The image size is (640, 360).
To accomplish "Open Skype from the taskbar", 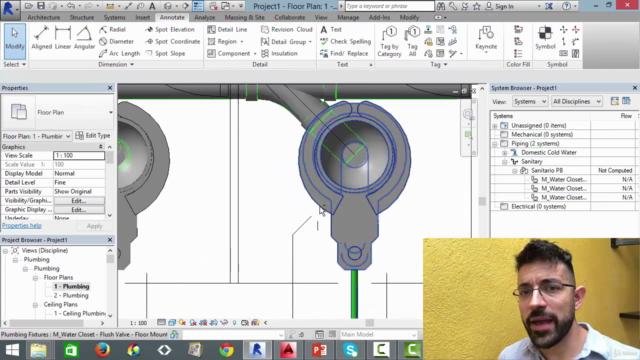I will 350,350.
